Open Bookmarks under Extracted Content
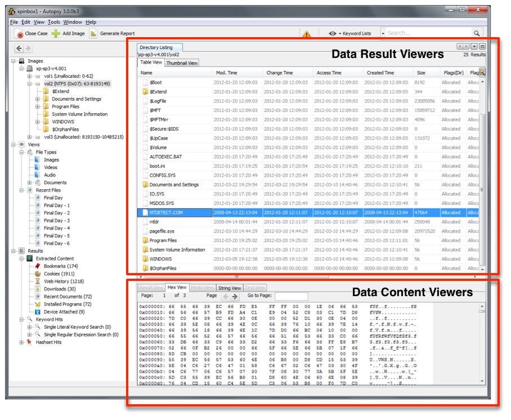This screenshot has width=511, height=420. [x=61, y=266]
